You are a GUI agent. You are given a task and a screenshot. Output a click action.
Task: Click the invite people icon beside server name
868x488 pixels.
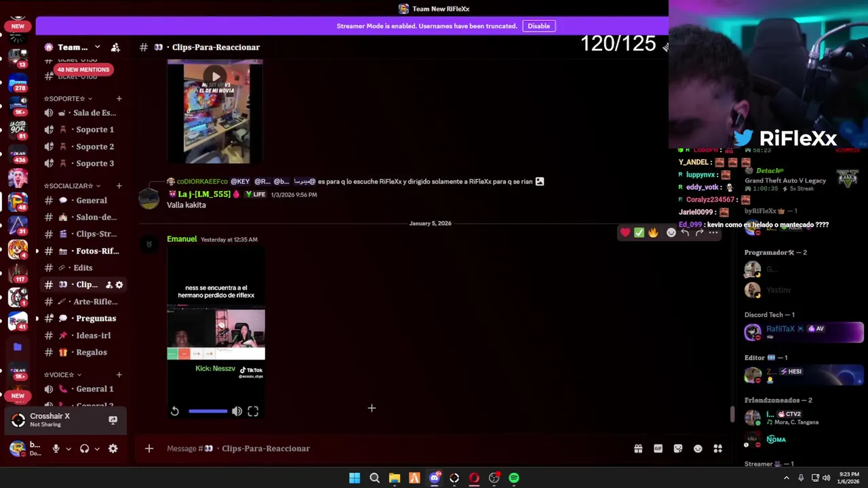click(115, 47)
